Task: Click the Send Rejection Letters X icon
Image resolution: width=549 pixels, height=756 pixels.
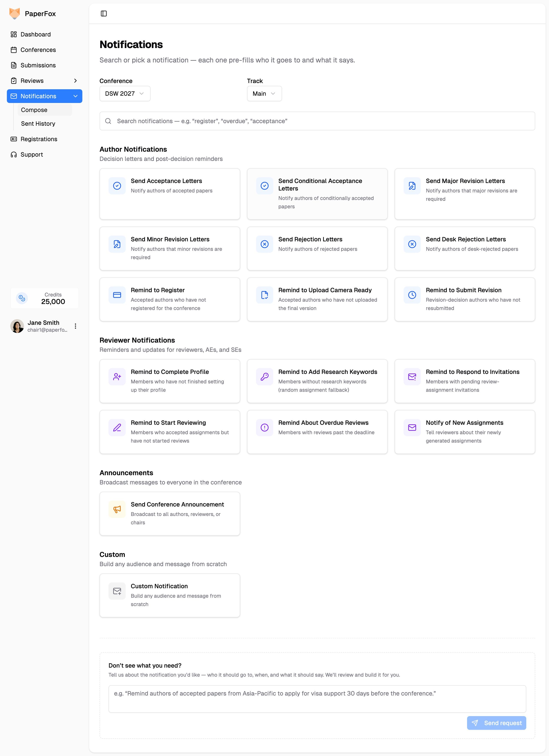Action: pos(264,244)
